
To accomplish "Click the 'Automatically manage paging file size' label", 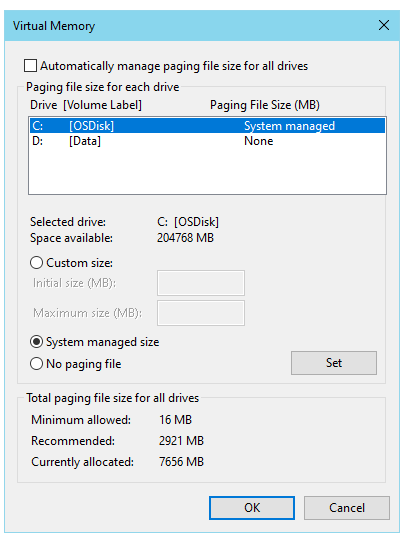I will pyautogui.click(x=174, y=66).
